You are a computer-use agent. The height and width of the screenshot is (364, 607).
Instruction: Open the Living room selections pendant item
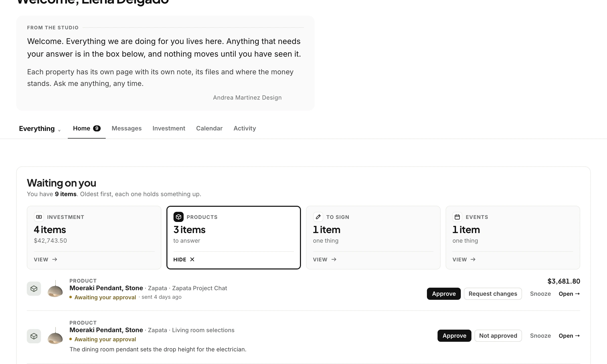point(569,336)
